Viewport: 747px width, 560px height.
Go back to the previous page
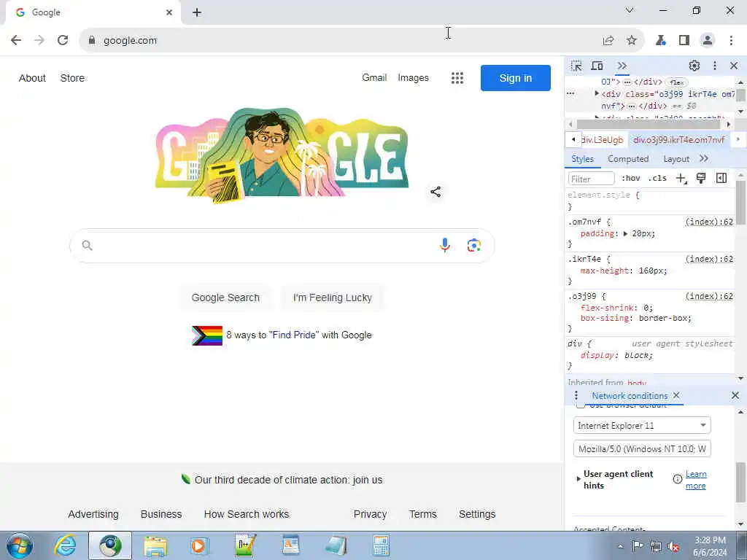click(16, 41)
